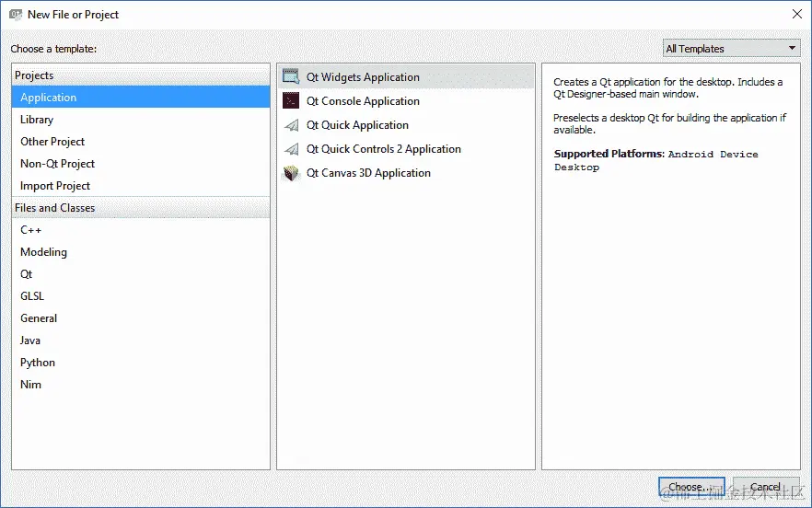Choose the GLSL file category

[141, 296]
